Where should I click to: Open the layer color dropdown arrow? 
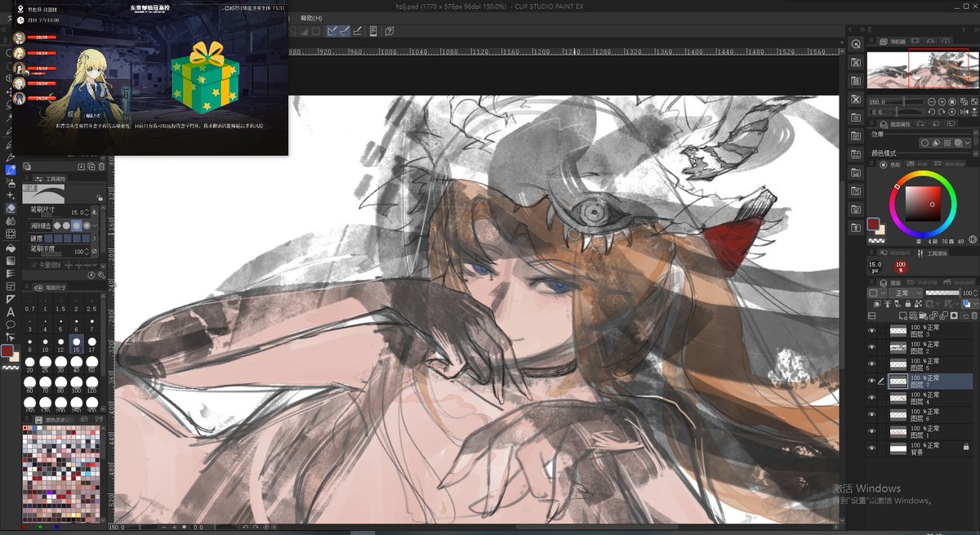pyautogui.click(x=976, y=304)
